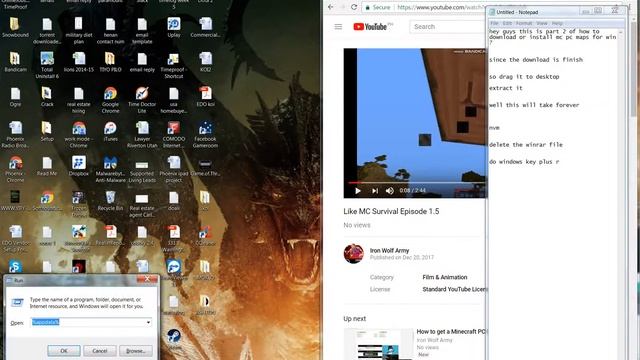Click the Iron Wolf Army channel avatar

tap(353, 253)
